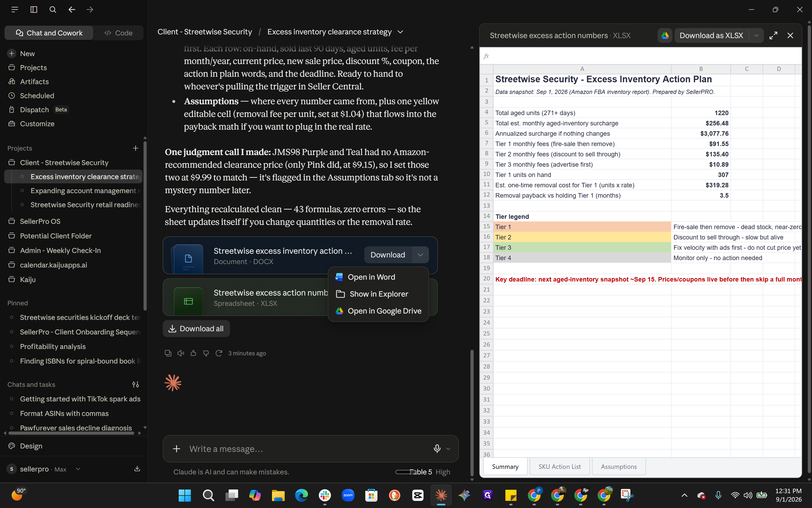Open the hamburger menu icon
812x508 pixels.
tap(15, 10)
